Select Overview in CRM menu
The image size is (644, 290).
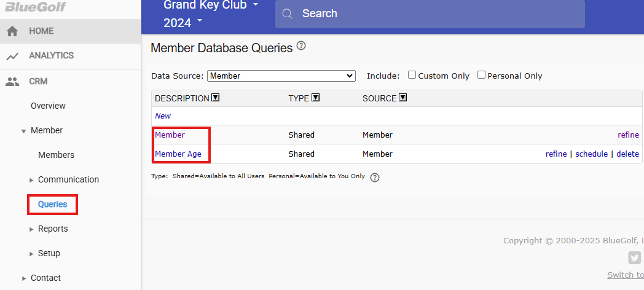48,106
